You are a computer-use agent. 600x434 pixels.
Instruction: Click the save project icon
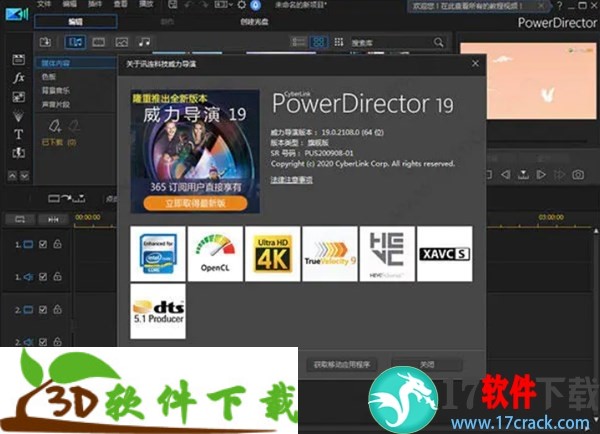(x=173, y=5)
